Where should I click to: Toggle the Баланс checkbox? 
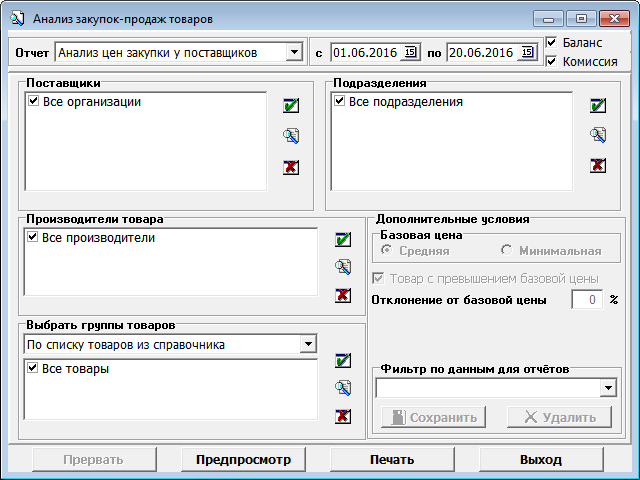point(553,43)
